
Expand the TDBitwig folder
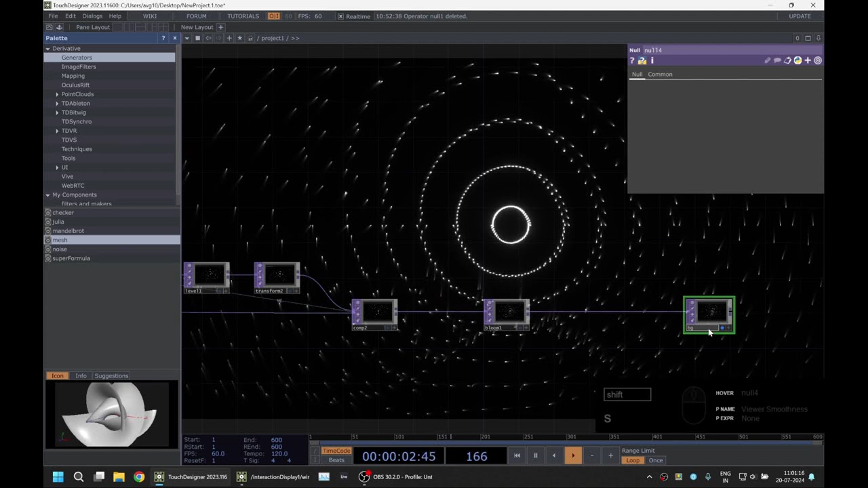57,113
